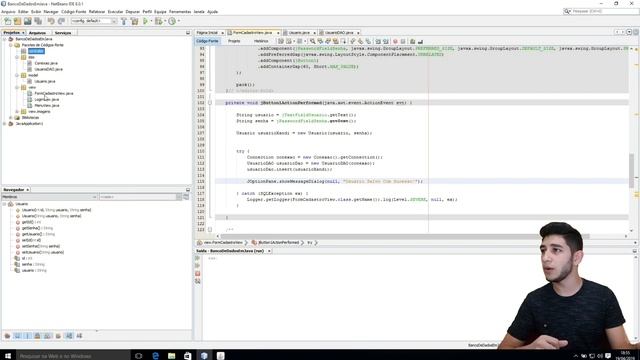Open the Ferramentas menu
The width and height of the screenshot is (640, 360).
tap(180, 12)
